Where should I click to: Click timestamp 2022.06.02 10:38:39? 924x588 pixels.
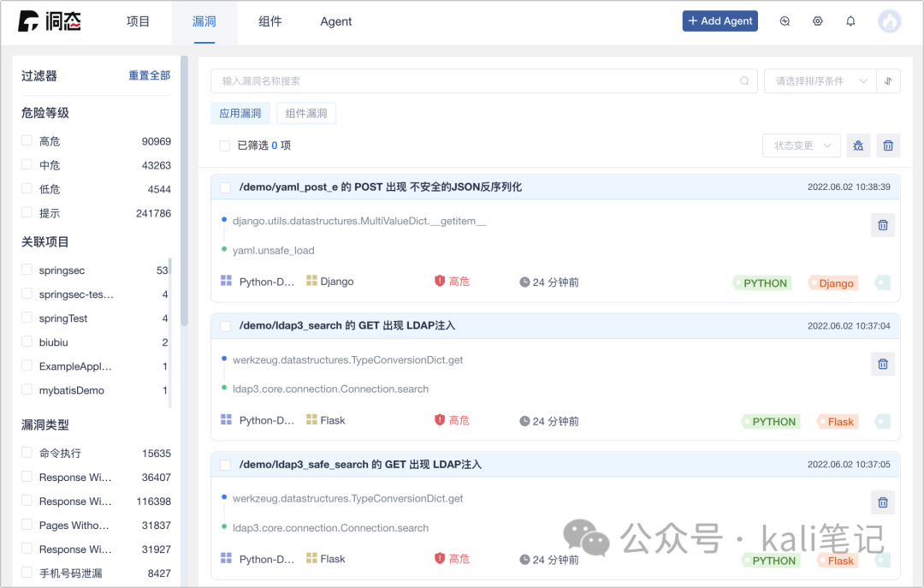(849, 187)
